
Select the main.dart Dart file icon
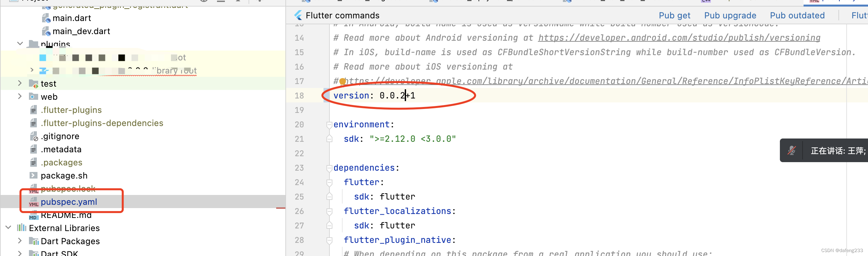(x=47, y=18)
